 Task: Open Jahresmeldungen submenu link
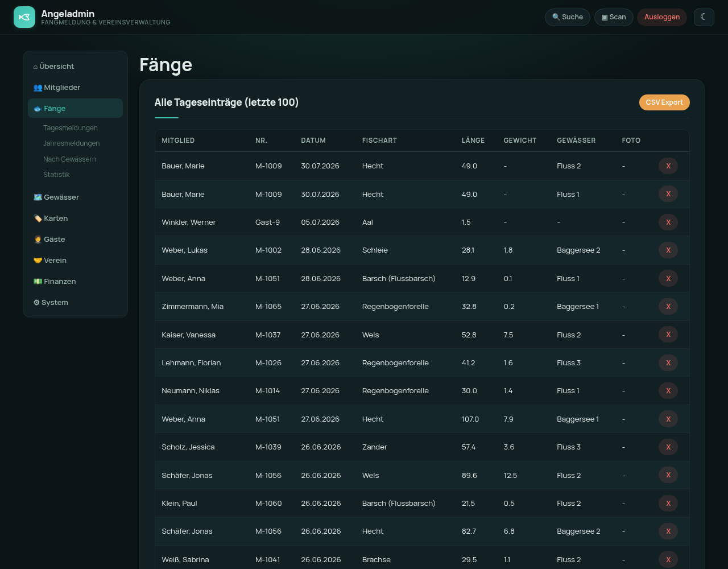(72, 143)
